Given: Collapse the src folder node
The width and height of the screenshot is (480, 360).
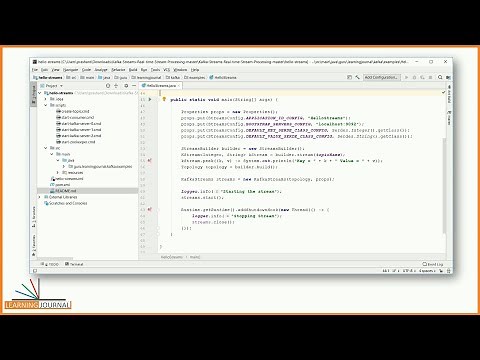Looking at the screenshot, I should (46, 148).
